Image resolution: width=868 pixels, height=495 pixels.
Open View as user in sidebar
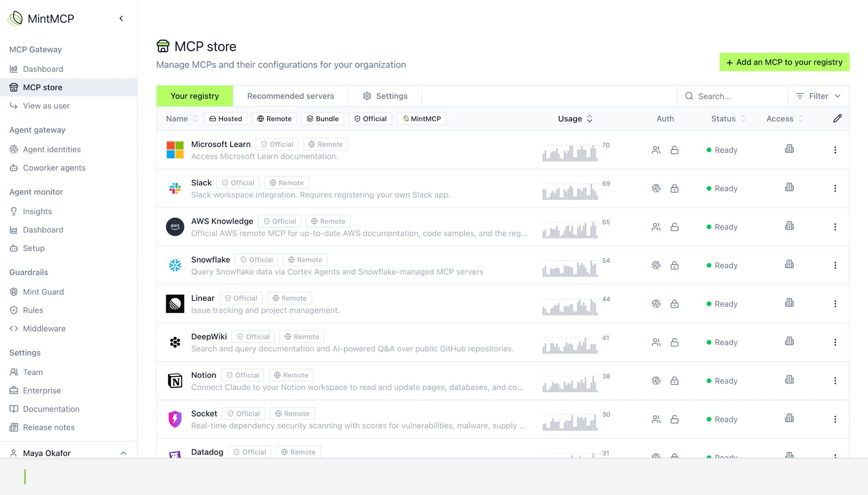pos(69,106)
